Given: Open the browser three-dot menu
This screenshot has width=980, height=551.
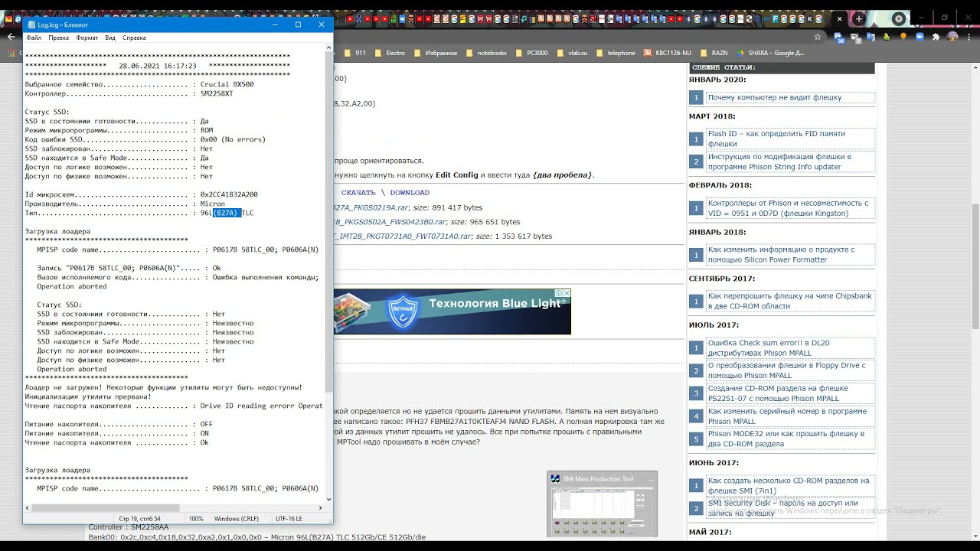Looking at the screenshot, I should click(969, 36).
